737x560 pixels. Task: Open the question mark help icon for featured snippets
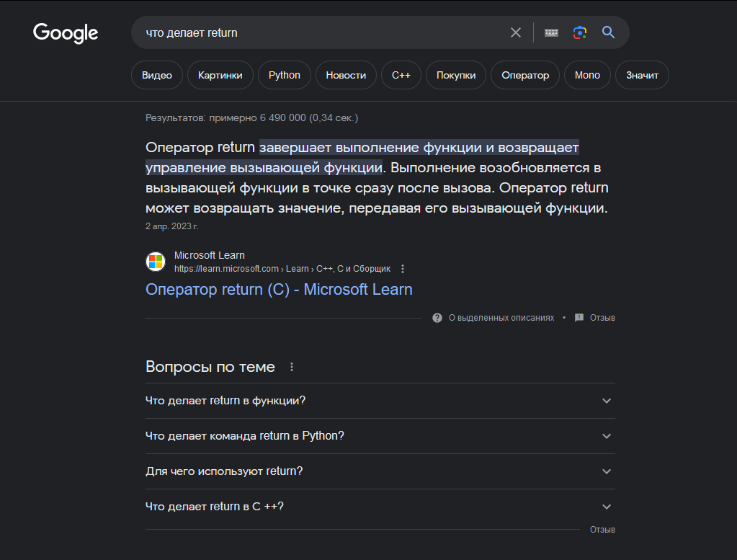tap(437, 318)
